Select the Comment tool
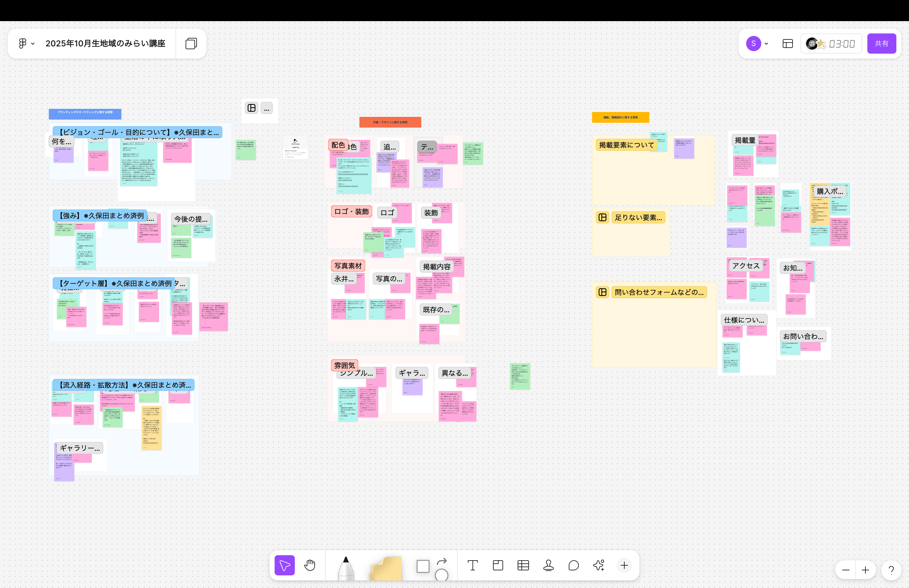Image resolution: width=909 pixels, height=588 pixels. pyautogui.click(x=574, y=565)
